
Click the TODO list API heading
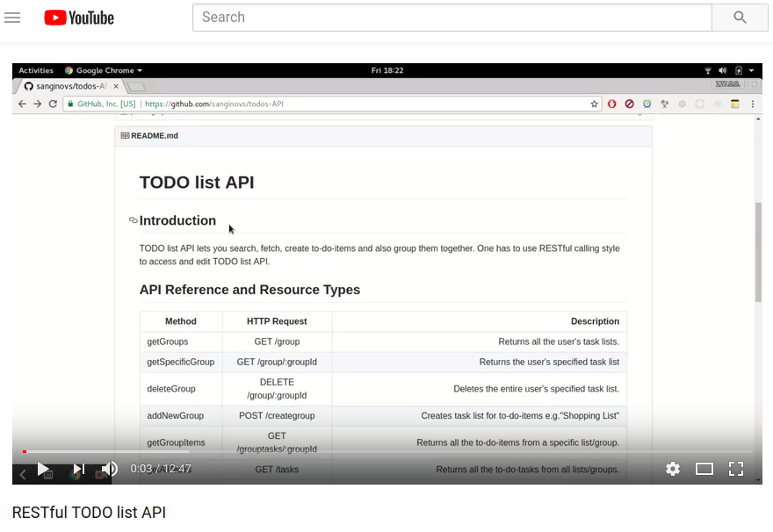(x=197, y=183)
